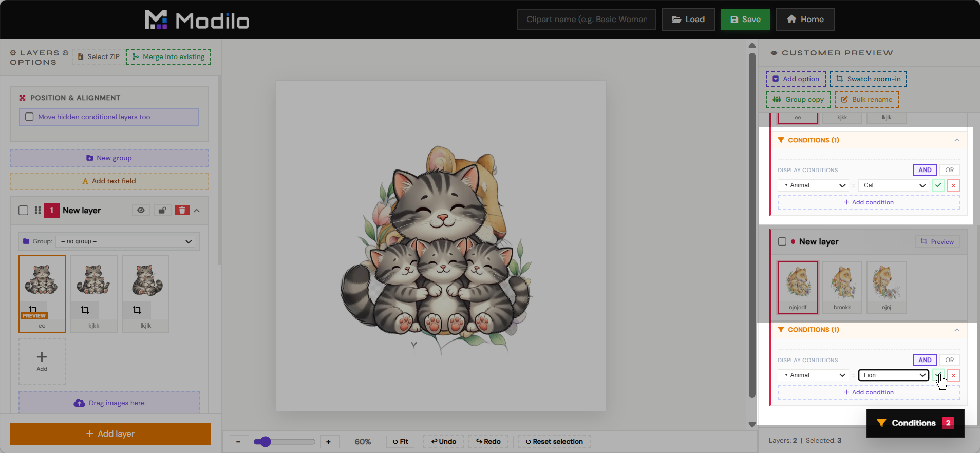The image size is (980, 453).
Task: Collapse New layer using its chevron
Action: (197, 211)
